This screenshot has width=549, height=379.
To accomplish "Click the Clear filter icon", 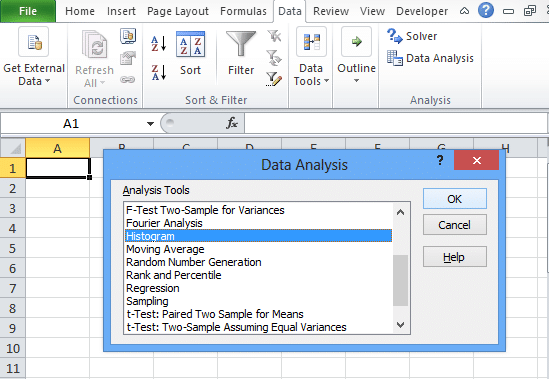I will click(274, 36).
